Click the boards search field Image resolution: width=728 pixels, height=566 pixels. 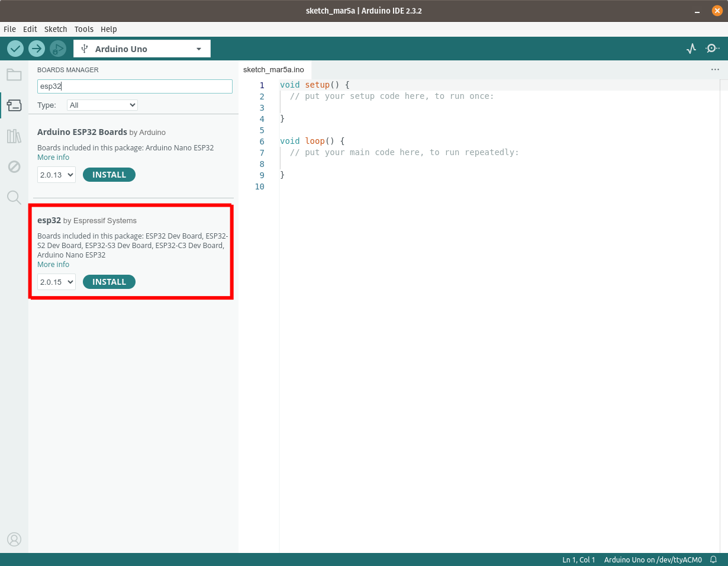(135, 86)
